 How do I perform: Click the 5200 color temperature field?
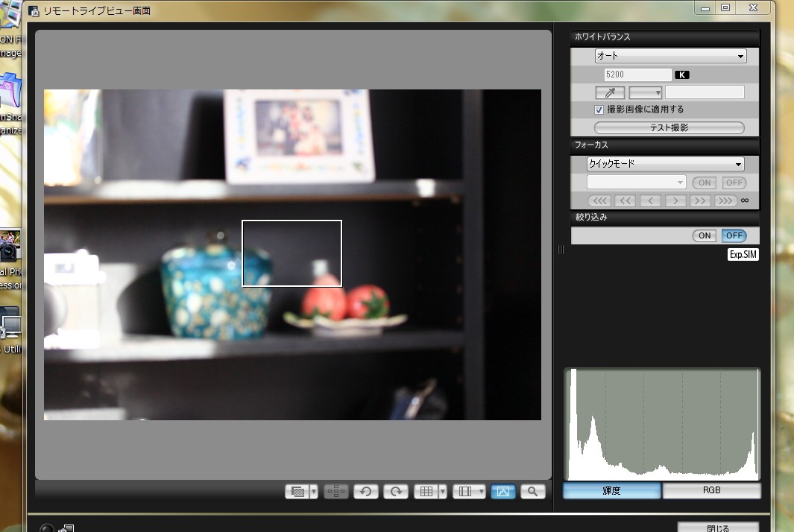(637, 75)
